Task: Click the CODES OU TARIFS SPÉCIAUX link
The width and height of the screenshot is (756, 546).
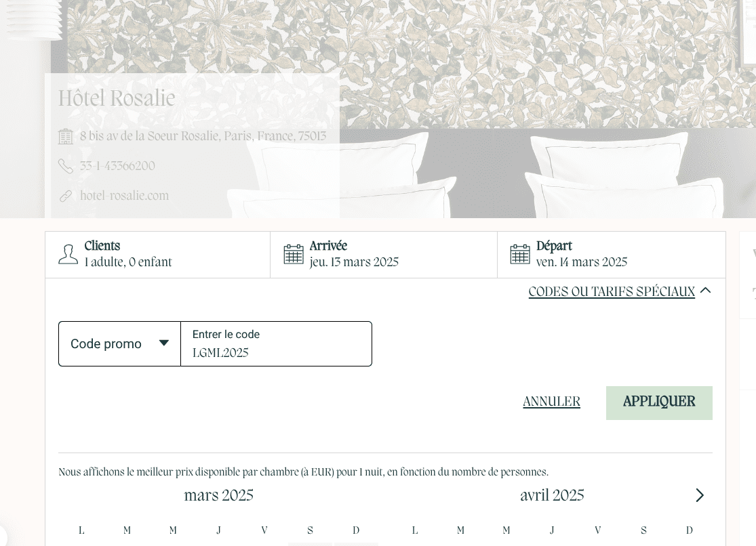Action: click(x=612, y=291)
